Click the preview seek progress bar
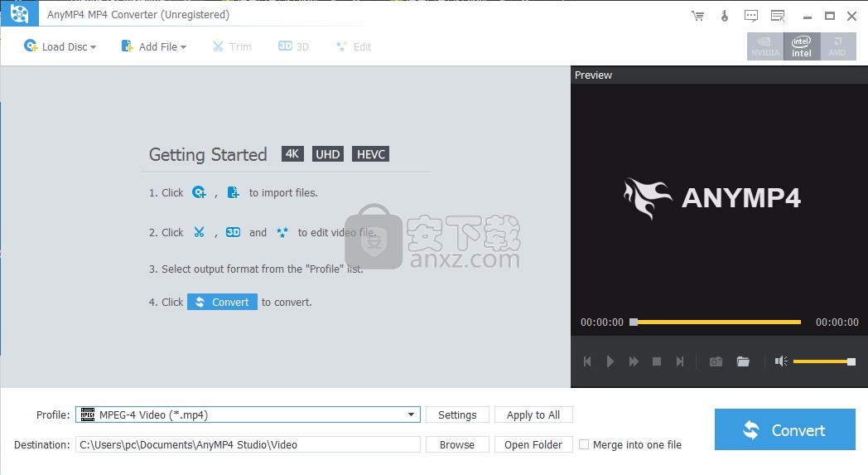The width and height of the screenshot is (868, 475). point(717,322)
